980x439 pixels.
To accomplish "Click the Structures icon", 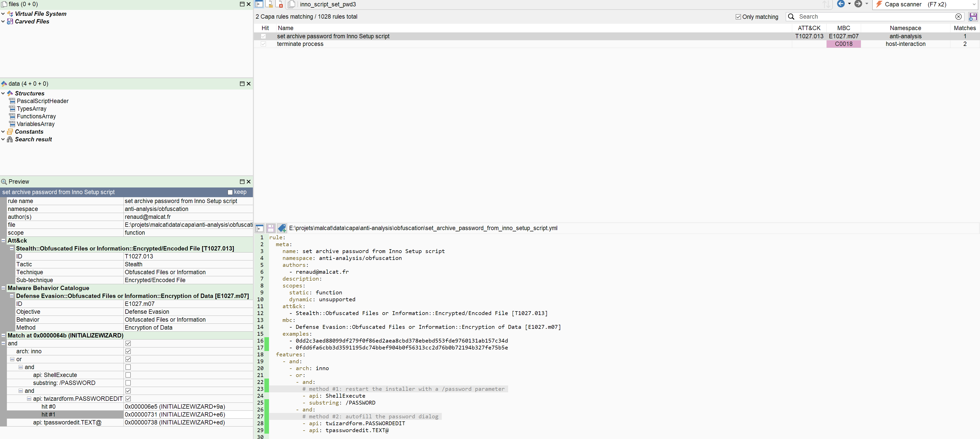I will pyautogui.click(x=10, y=93).
